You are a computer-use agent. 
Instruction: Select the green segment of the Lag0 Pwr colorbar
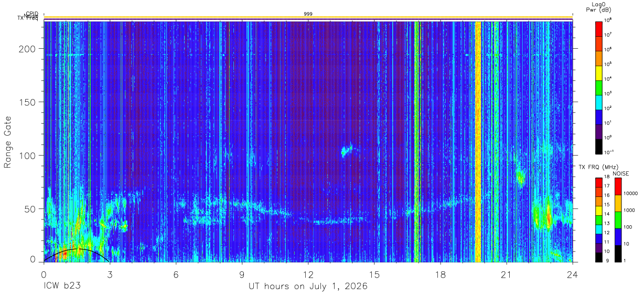tap(598, 86)
